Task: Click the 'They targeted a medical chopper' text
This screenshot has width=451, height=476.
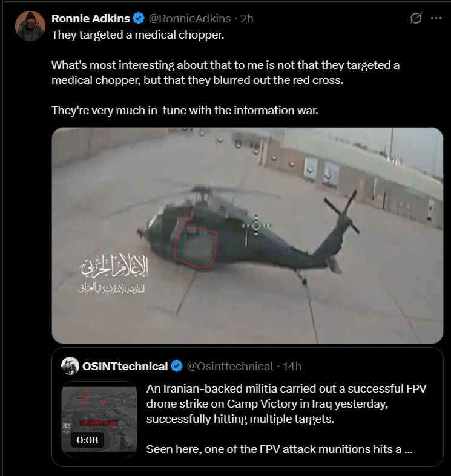Action: point(137,35)
